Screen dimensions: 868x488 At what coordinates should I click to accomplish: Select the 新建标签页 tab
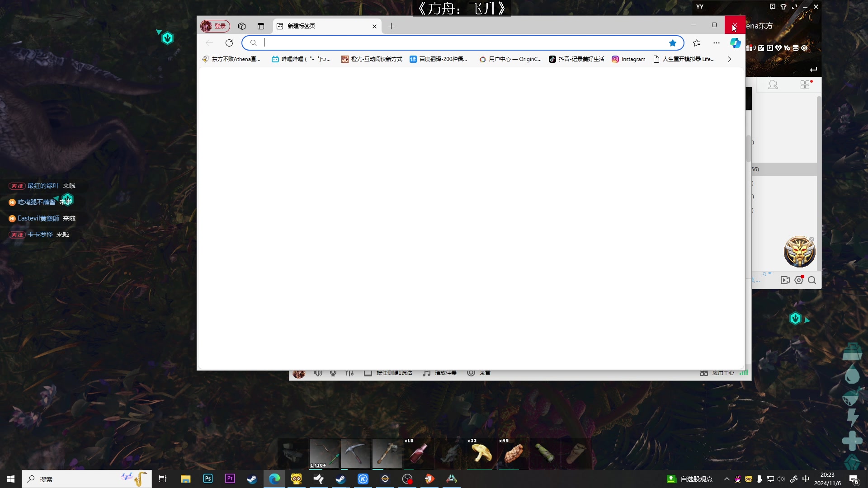(326, 26)
